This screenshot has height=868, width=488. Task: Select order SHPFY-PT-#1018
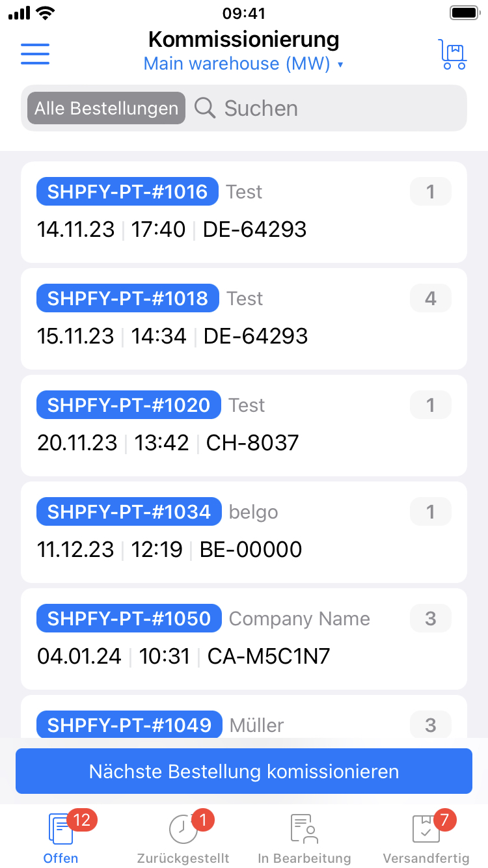coord(244,318)
